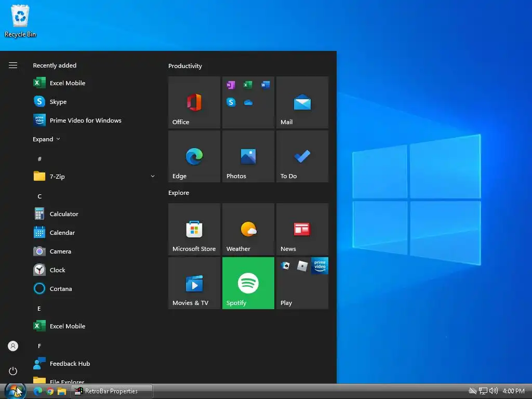Click the Roblox icon in Play tile
This screenshot has width=532, height=399.
302,266
